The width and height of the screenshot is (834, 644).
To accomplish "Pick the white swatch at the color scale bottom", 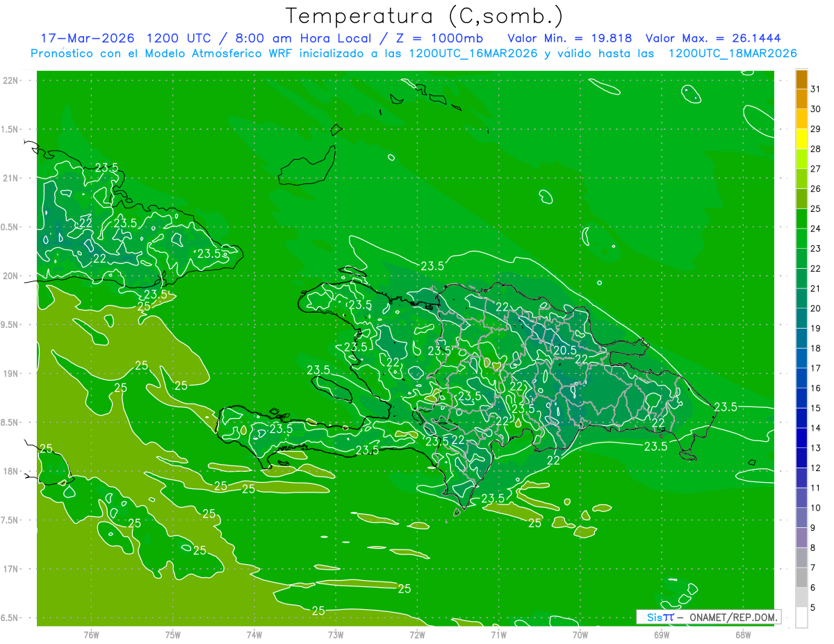I will [801, 618].
